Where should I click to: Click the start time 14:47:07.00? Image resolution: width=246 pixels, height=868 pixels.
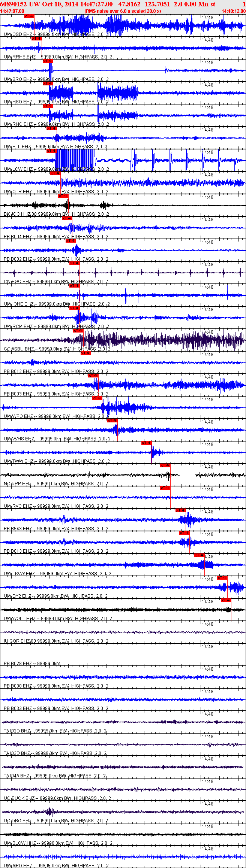tap(12, 11)
